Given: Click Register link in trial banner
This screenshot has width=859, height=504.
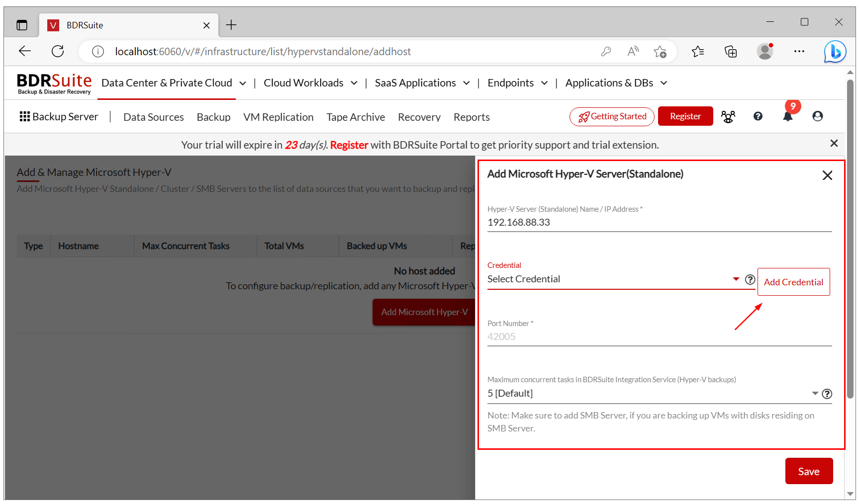Looking at the screenshot, I should (x=349, y=145).
